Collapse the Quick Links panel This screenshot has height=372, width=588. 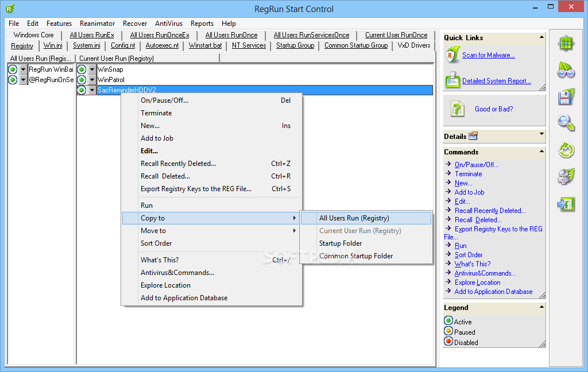541,37
